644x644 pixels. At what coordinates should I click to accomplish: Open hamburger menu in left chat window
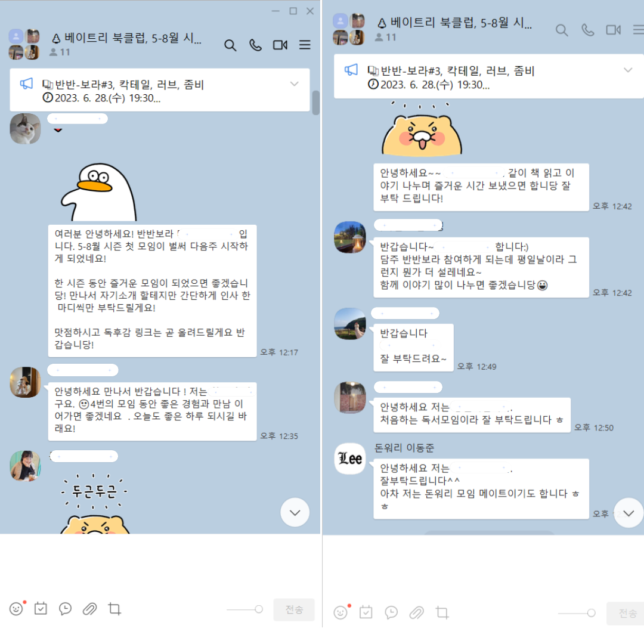305,45
